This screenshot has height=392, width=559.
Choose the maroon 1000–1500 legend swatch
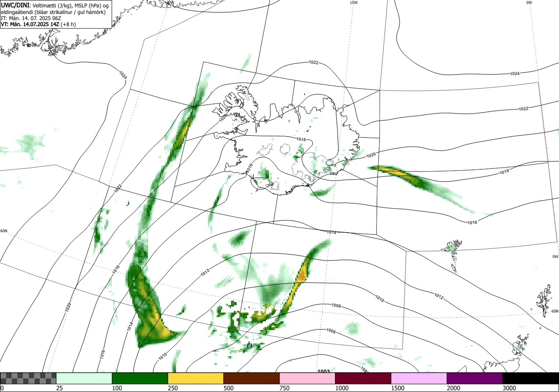[363, 378]
